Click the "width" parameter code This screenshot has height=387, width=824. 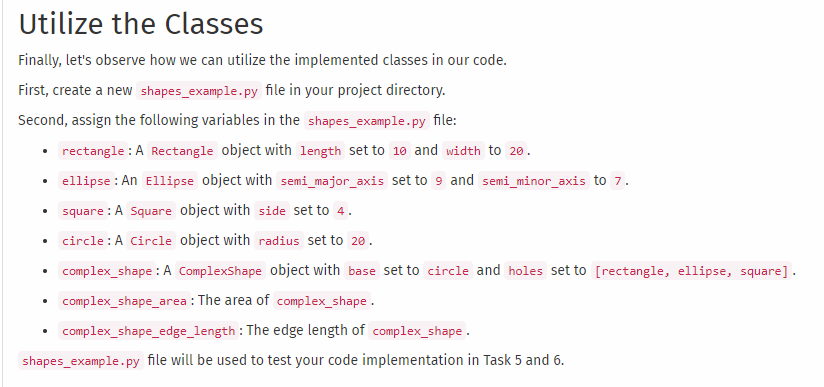coord(463,151)
